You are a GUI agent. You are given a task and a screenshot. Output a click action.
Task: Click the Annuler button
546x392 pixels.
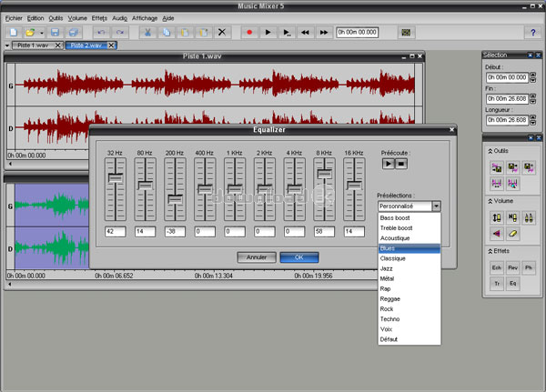click(257, 257)
